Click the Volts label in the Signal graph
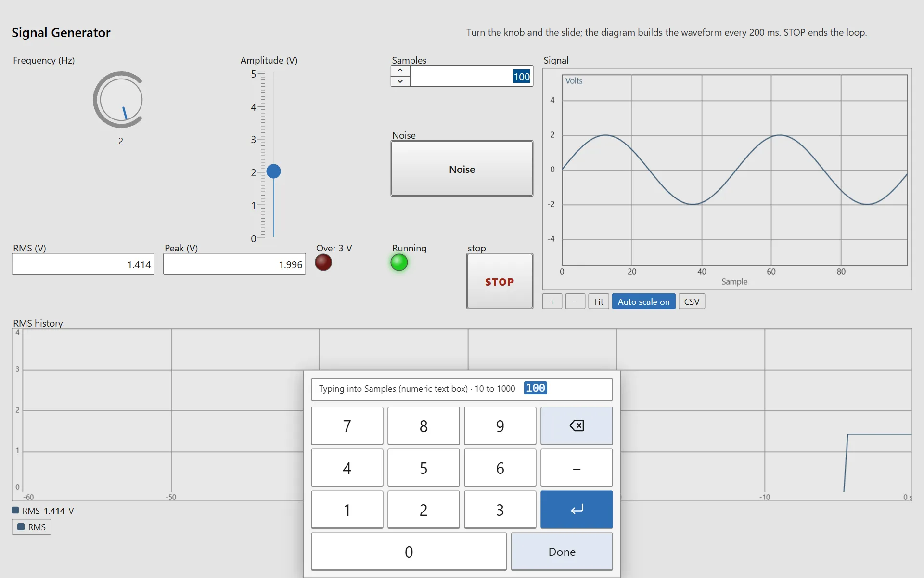The width and height of the screenshot is (924, 578). (x=574, y=81)
